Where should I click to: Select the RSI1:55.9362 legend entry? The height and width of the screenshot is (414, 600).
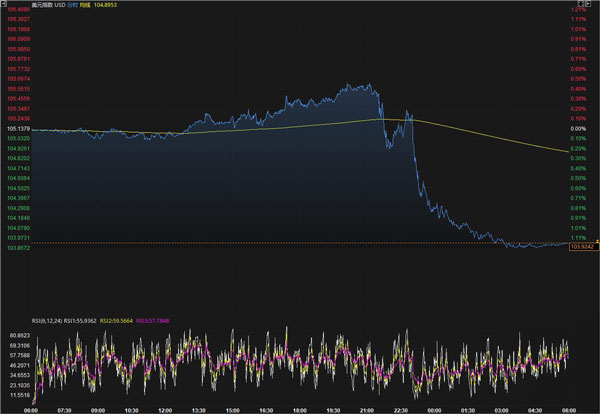tap(78, 319)
